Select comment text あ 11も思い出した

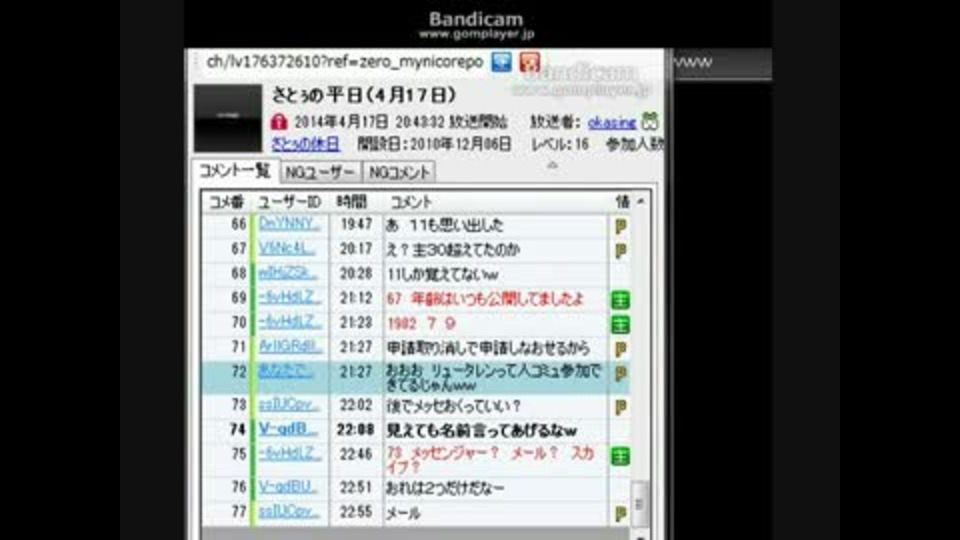click(444, 225)
